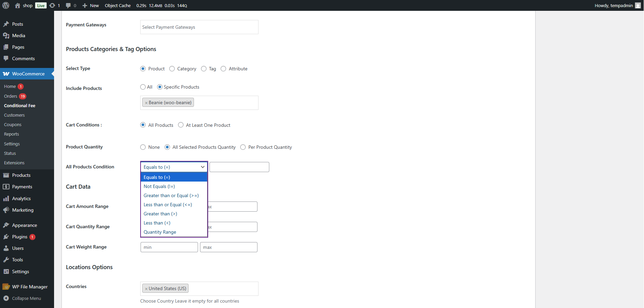Choose All under Include Products
644x308 pixels.
point(143,87)
